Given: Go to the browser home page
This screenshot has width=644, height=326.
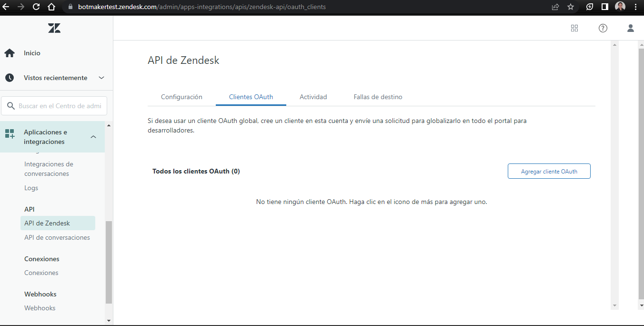Looking at the screenshot, I should pyautogui.click(x=51, y=7).
